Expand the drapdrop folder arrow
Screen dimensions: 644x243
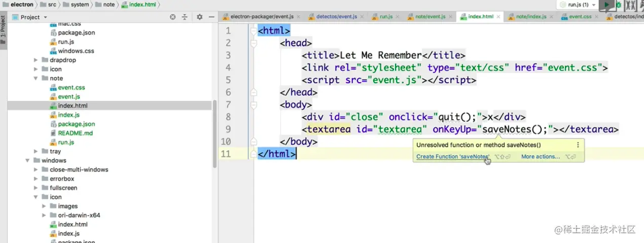tap(36, 60)
